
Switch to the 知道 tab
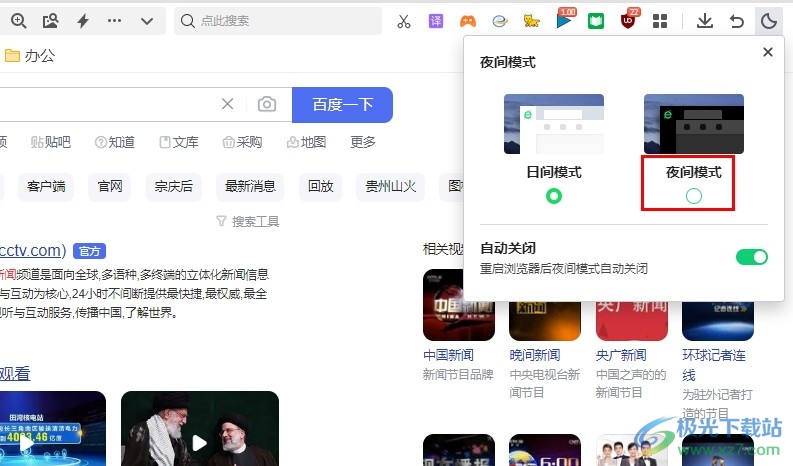click(x=115, y=142)
